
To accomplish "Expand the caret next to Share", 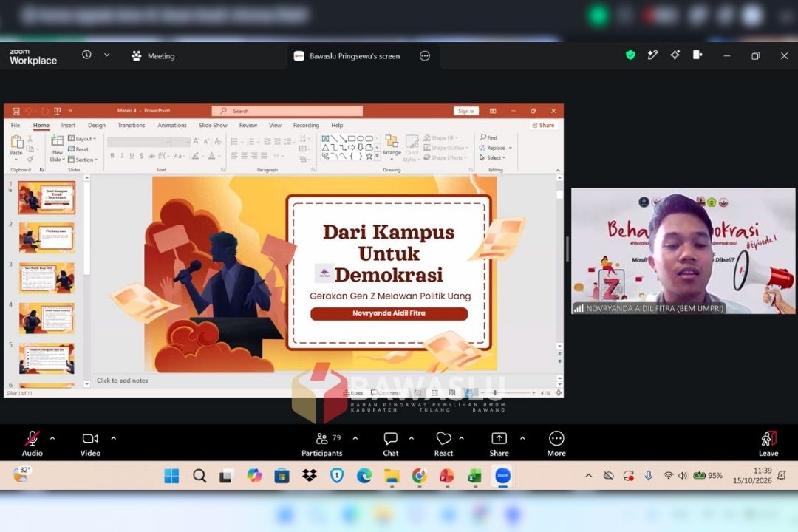I will pos(522,438).
